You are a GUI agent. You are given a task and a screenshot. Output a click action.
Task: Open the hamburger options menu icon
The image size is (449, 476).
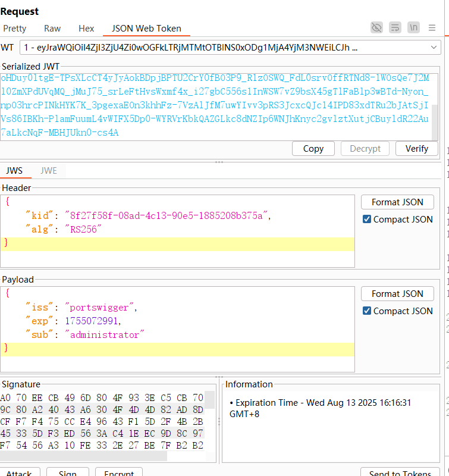(432, 28)
